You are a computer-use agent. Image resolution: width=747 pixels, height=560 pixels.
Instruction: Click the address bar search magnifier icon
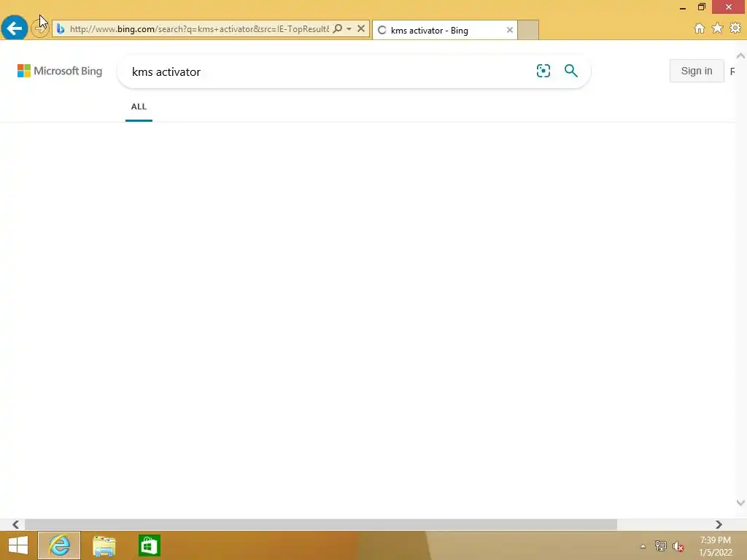point(337,29)
